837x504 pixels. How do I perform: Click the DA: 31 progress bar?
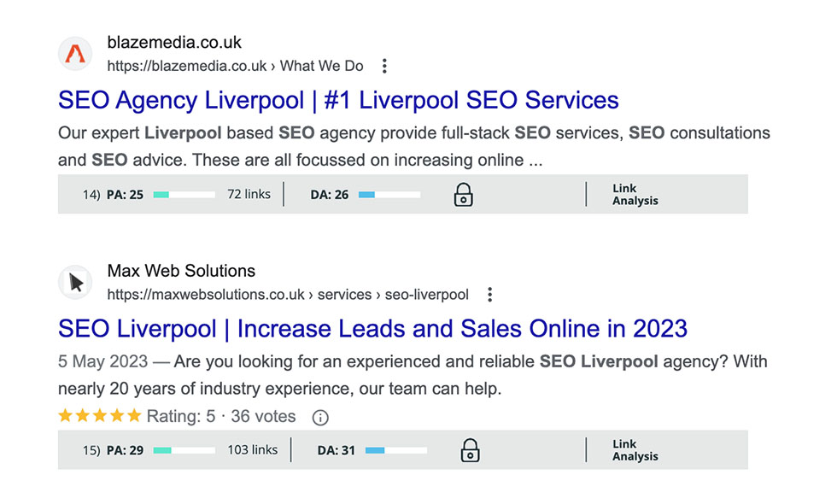(396, 451)
